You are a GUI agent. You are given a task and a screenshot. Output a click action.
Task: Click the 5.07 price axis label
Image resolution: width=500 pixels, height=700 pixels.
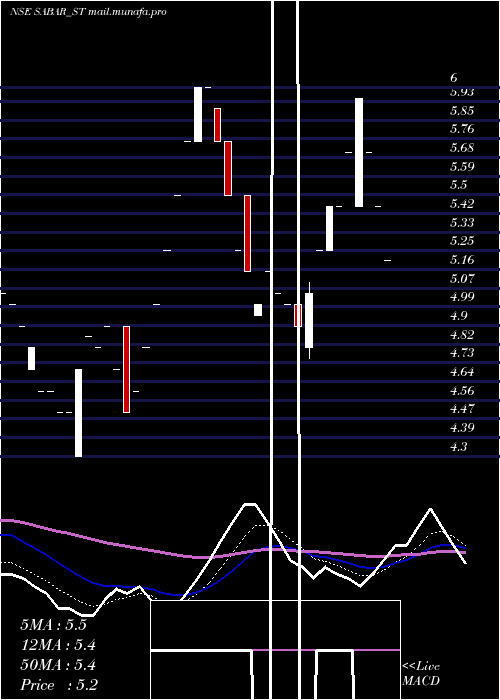click(x=462, y=279)
